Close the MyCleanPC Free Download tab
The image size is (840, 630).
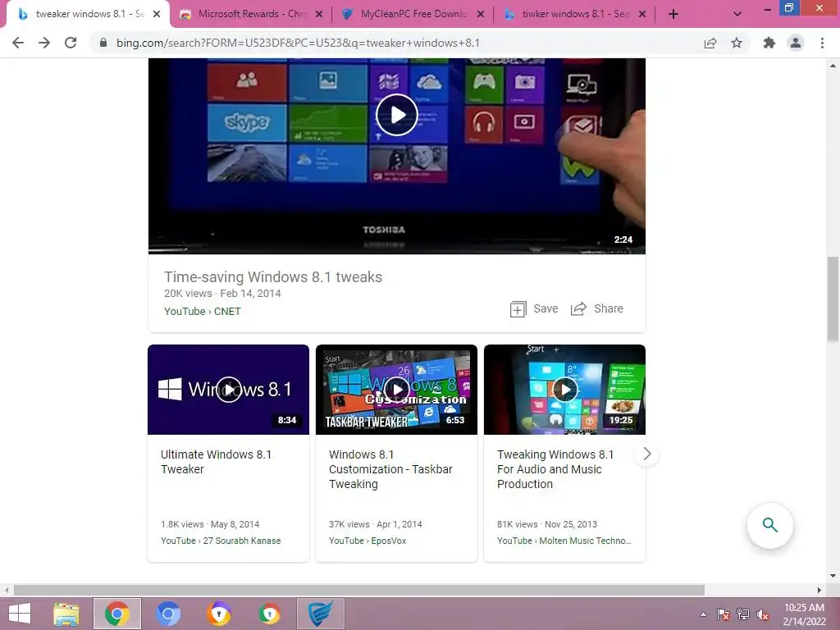(x=481, y=15)
